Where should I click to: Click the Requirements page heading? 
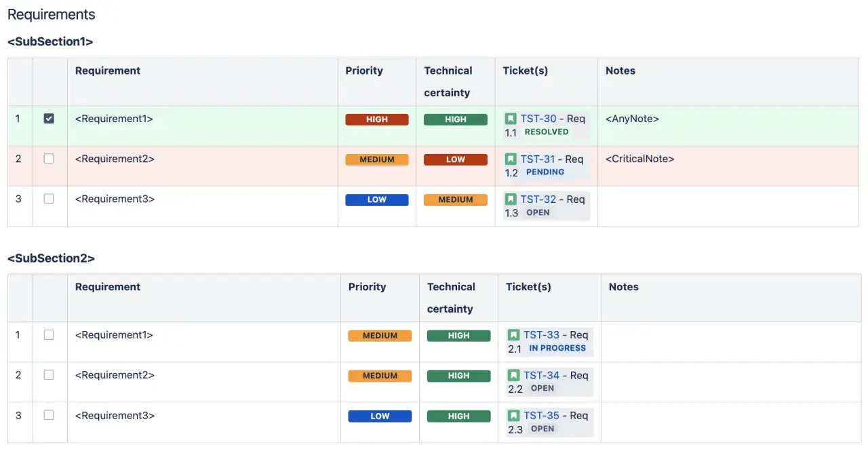(x=52, y=14)
